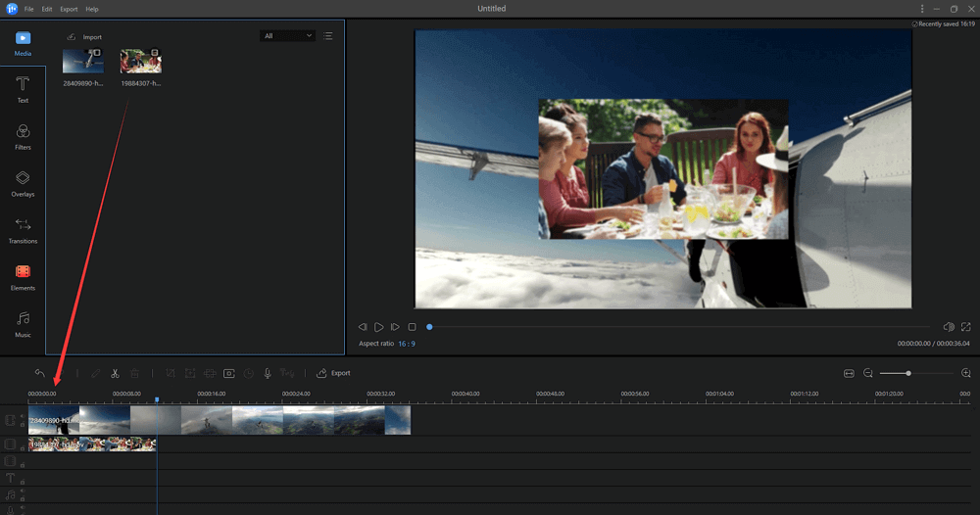980x515 pixels.
Task: Select the Transitions sidebar icon
Action: coord(23,230)
